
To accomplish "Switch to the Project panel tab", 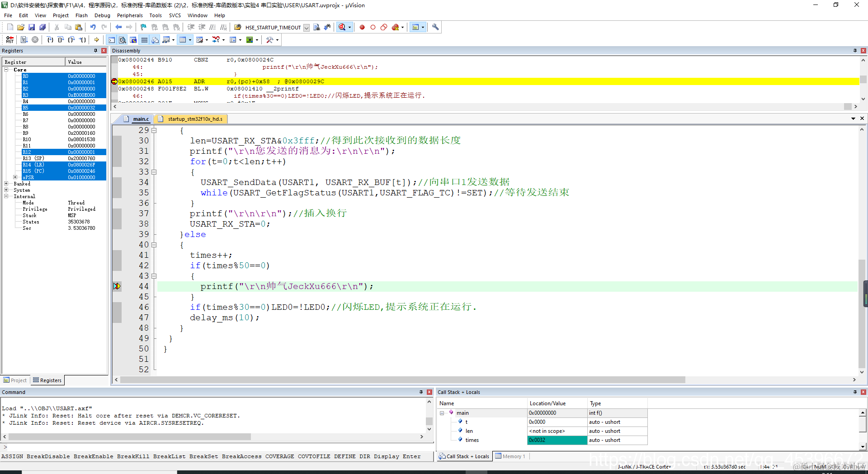I will (x=15, y=380).
